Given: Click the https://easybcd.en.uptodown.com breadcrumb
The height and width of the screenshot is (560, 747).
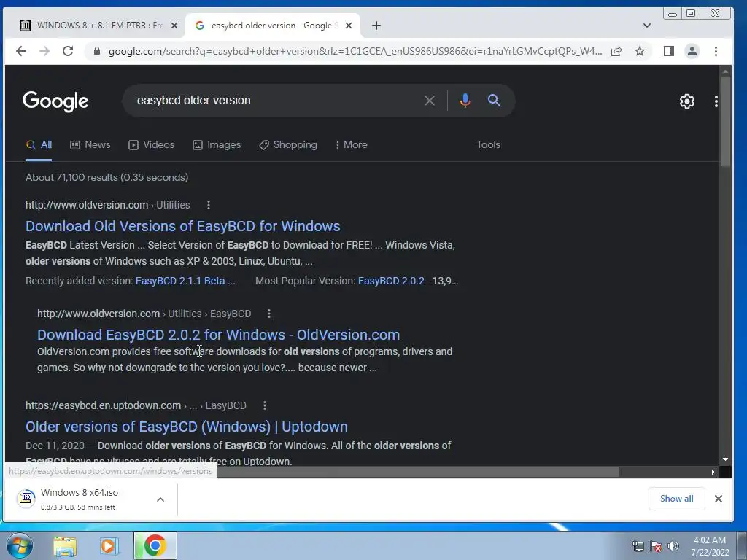Looking at the screenshot, I should pos(136,405).
